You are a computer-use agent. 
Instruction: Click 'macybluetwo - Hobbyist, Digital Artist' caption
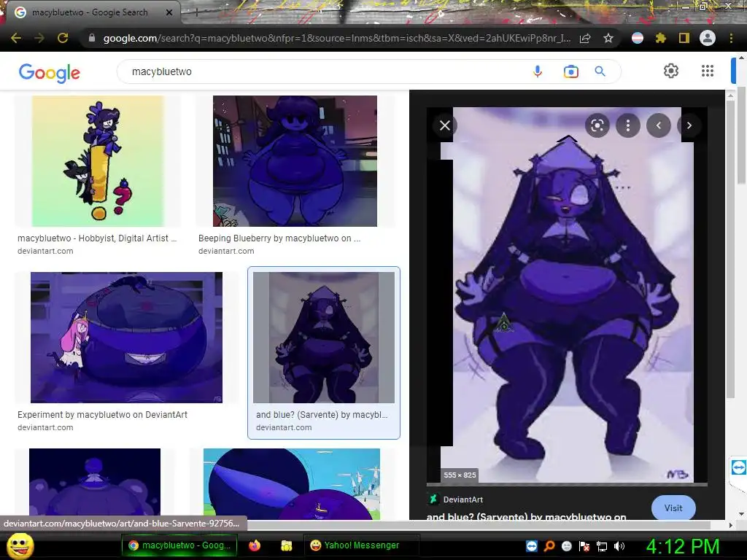click(x=97, y=238)
